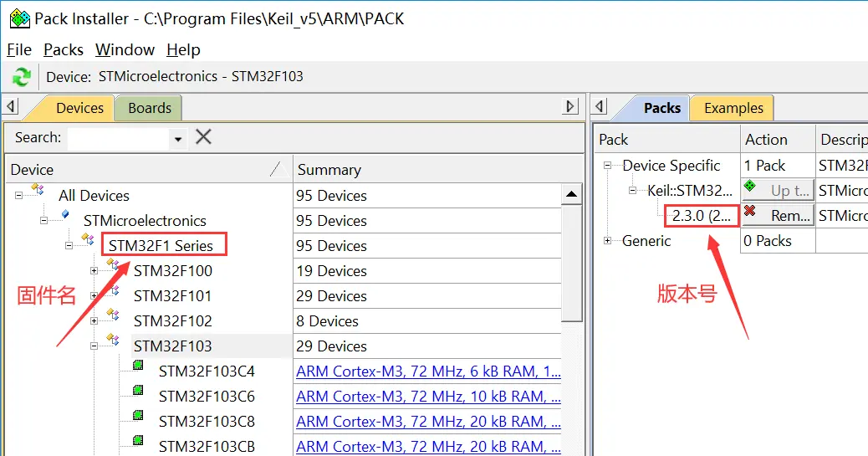Image resolution: width=868 pixels, height=456 pixels.
Task: Click the STM32F103C6 chip icon
Action: click(138, 390)
